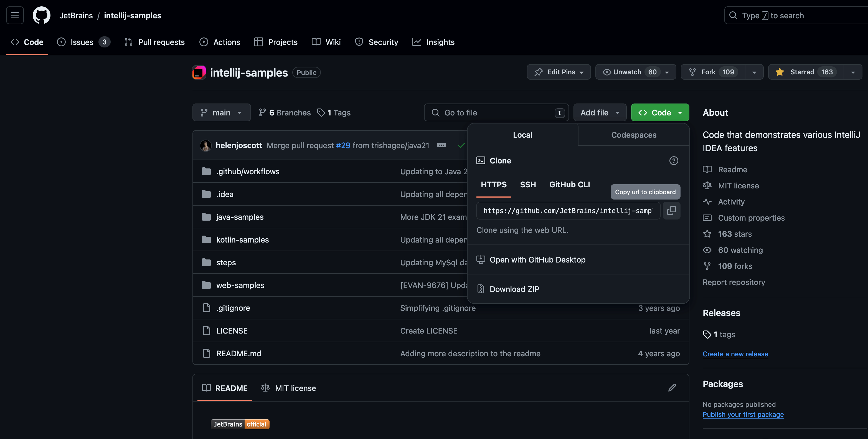Follow the Create a new release link
This screenshot has height=439, width=868.
(735, 354)
